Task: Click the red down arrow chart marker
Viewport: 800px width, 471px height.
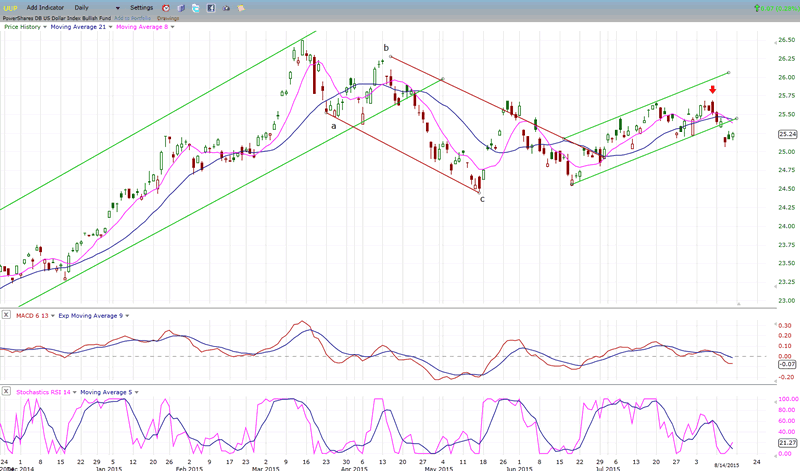Action: pyautogui.click(x=712, y=89)
